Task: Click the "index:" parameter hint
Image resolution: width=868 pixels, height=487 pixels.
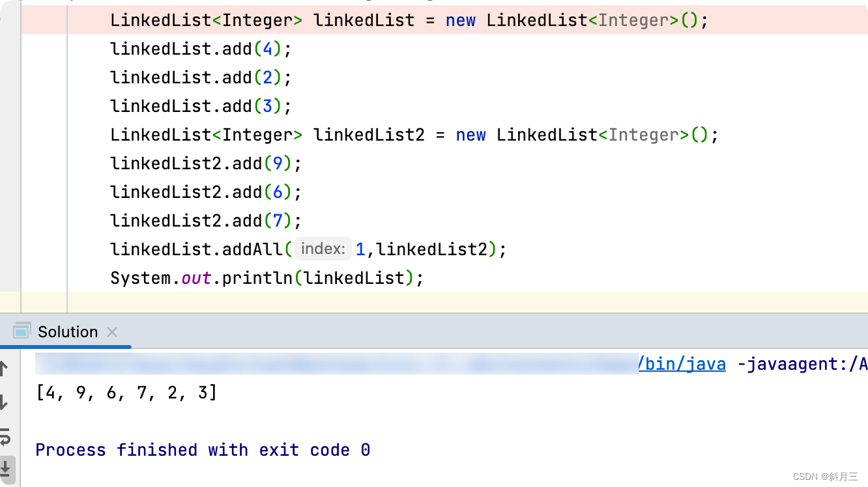Action: [323, 249]
